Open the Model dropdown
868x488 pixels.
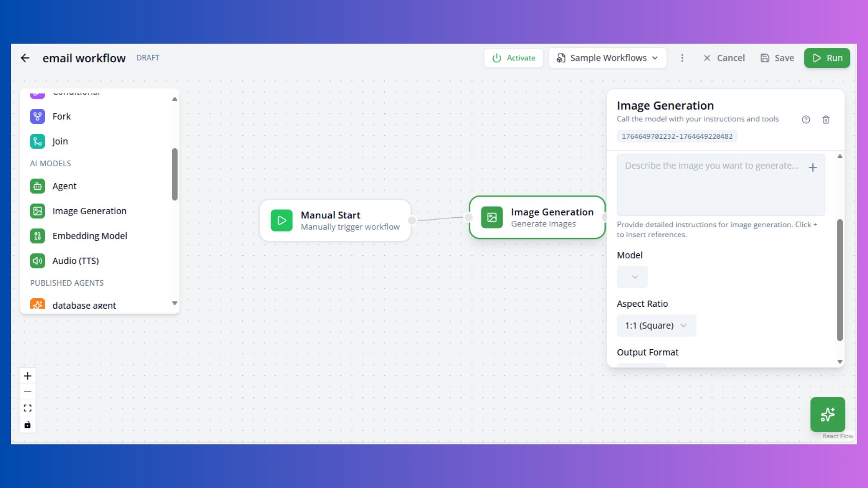(x=632, y=277)
